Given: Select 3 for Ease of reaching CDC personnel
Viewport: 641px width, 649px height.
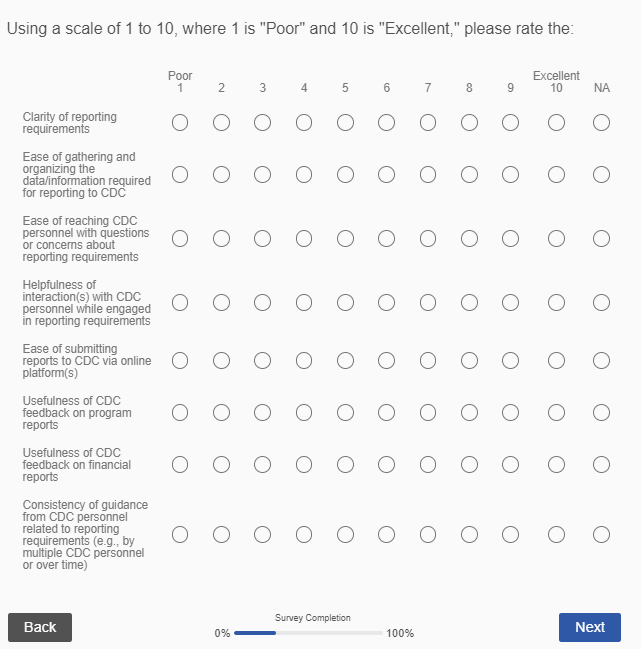Looking at the screenshot, I should [x=262, y=239].
